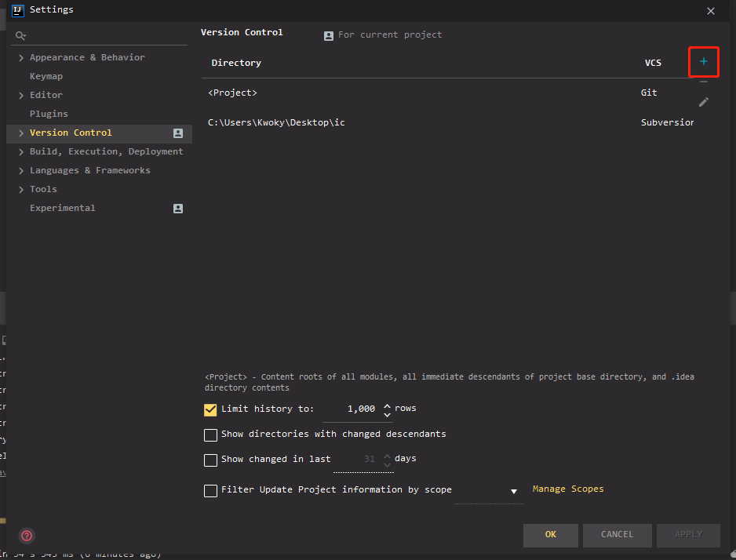Click project-level icon next to Version Control item

pos(178,133)
